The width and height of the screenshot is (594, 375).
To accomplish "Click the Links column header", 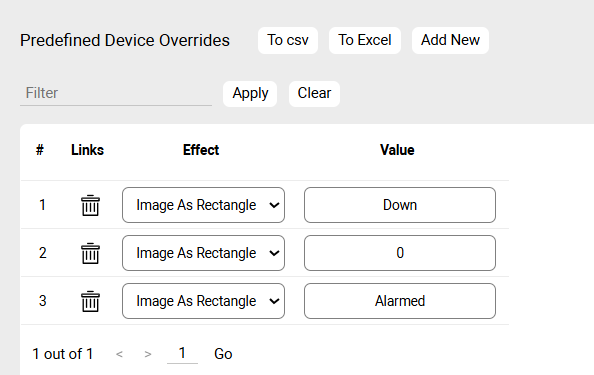I will (88, 150).
